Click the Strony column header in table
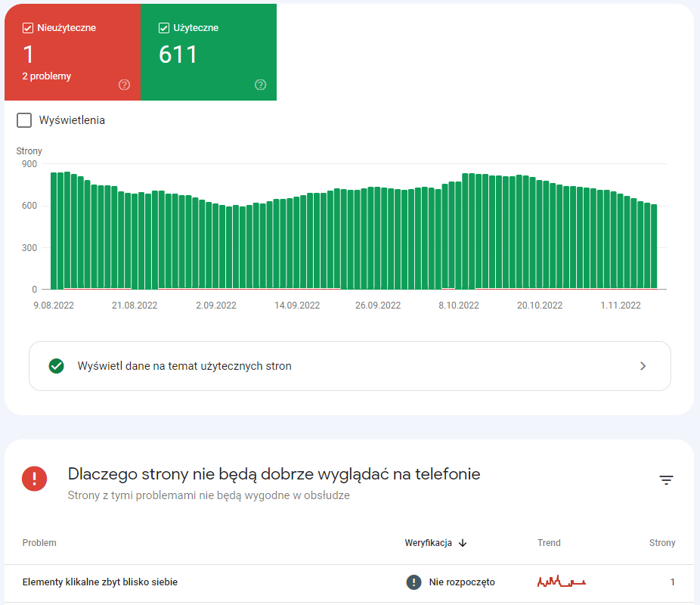 [x=662, y=543]
